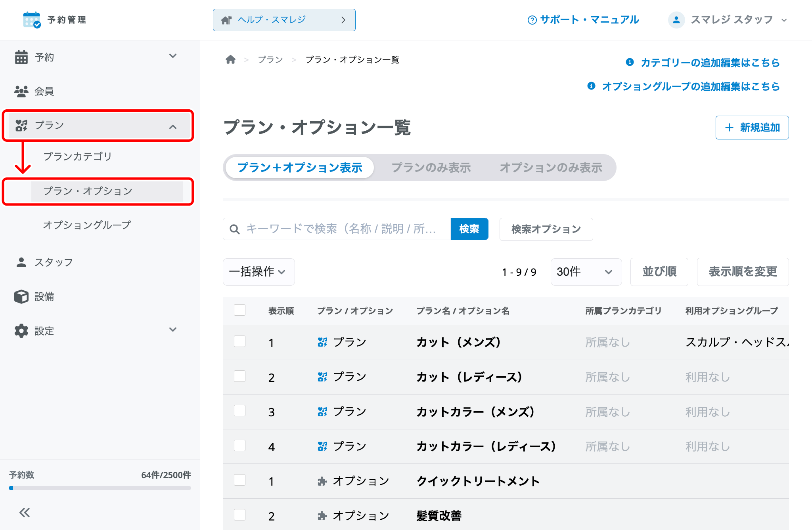The width and height of the screenshot is (812, 530).
Task: Tick the select-all checkbox in the table header
Action: point(239,310)
